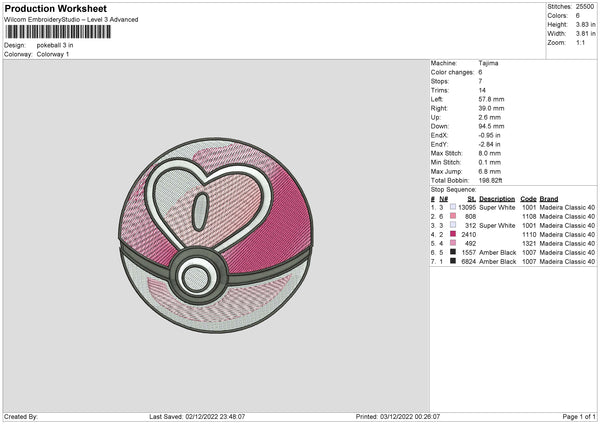Screen dimensions: 600x424
Task: Click thread code '1321'
Action: pos(529,243)
